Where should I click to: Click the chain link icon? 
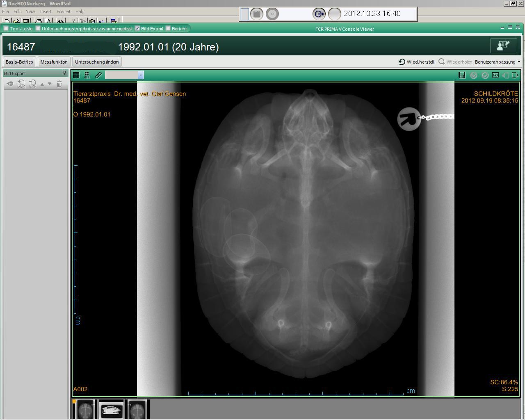[x=98, y=75]
